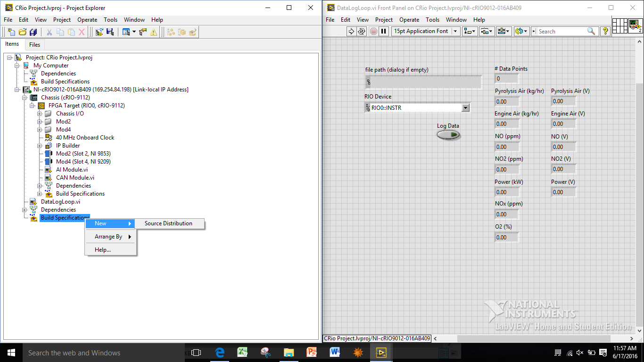Click connector pane grid in front panel corner
644x362 pixels.
tap(619, 25)
